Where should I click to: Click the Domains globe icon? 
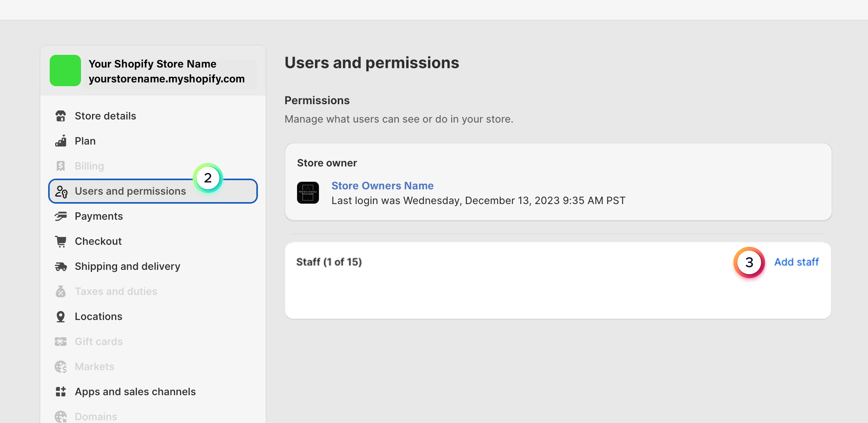pos(61,417)
